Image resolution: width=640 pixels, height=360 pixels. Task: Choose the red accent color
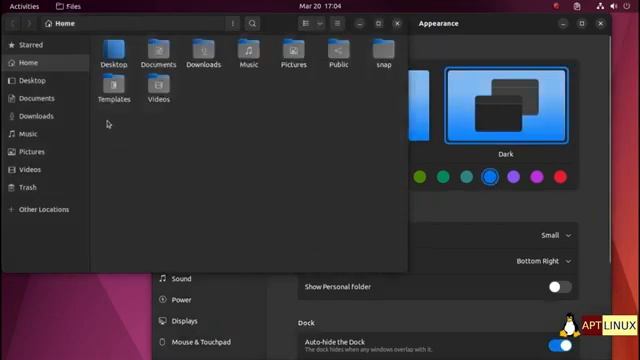coord(560,177)
